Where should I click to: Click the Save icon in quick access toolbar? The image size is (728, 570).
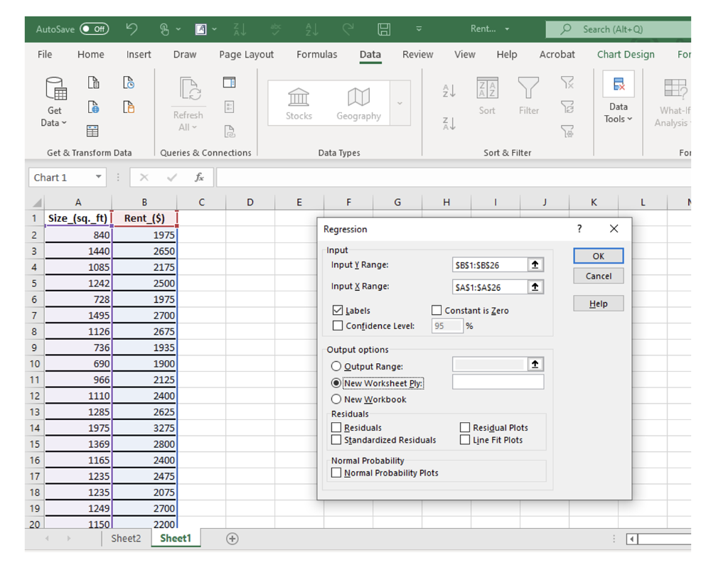click(383, 29)
